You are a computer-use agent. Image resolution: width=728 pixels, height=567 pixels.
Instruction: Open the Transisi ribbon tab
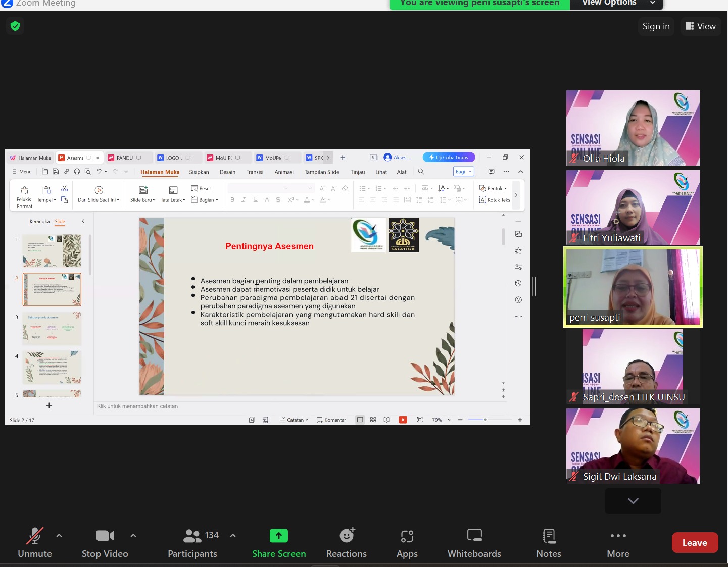[x=255, y=172]
